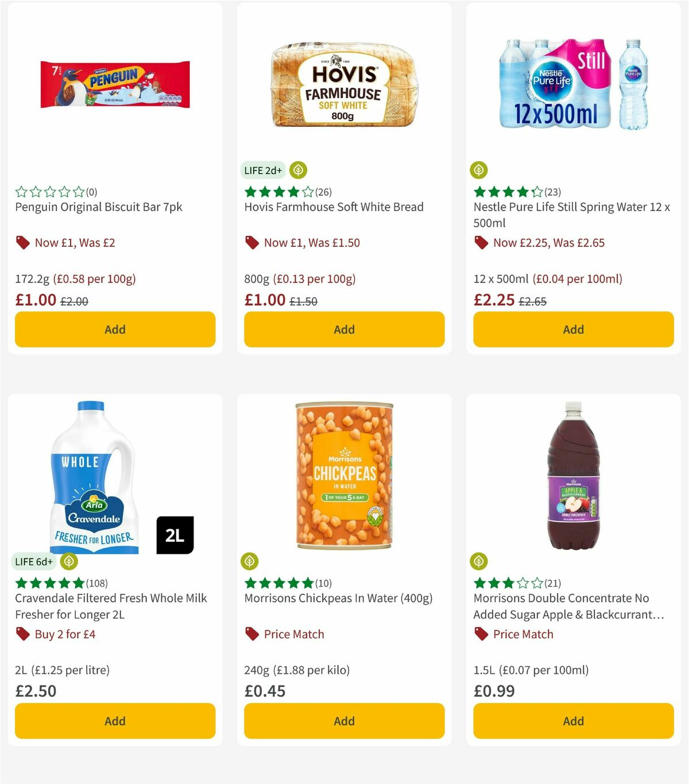Add Hovis Farmhouse Soft White Bread to basket
The width and height of the screenshot is (689, 784).
pyautogui.click(x=344, y=329)
